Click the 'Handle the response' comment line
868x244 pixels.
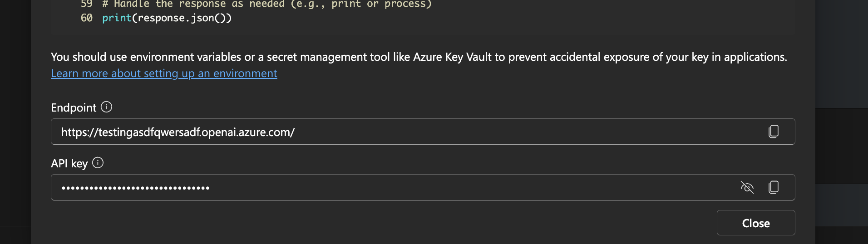[x=267, y=4]
